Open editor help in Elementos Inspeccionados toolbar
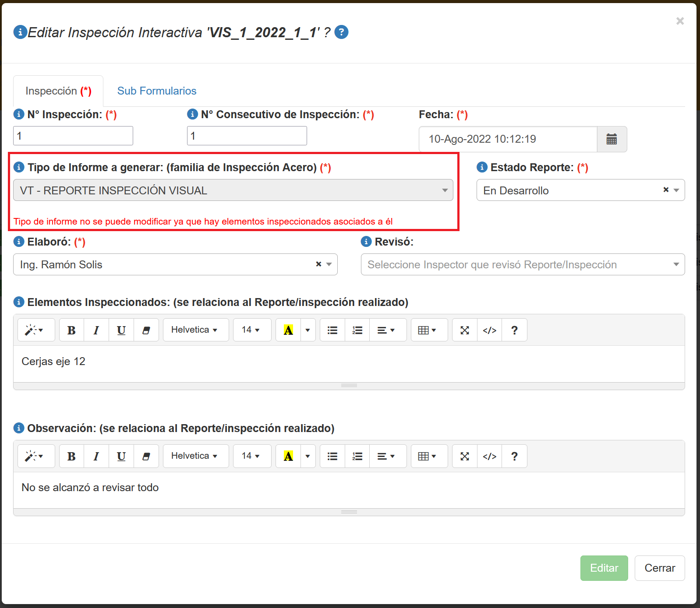 (x=514, y=330)
